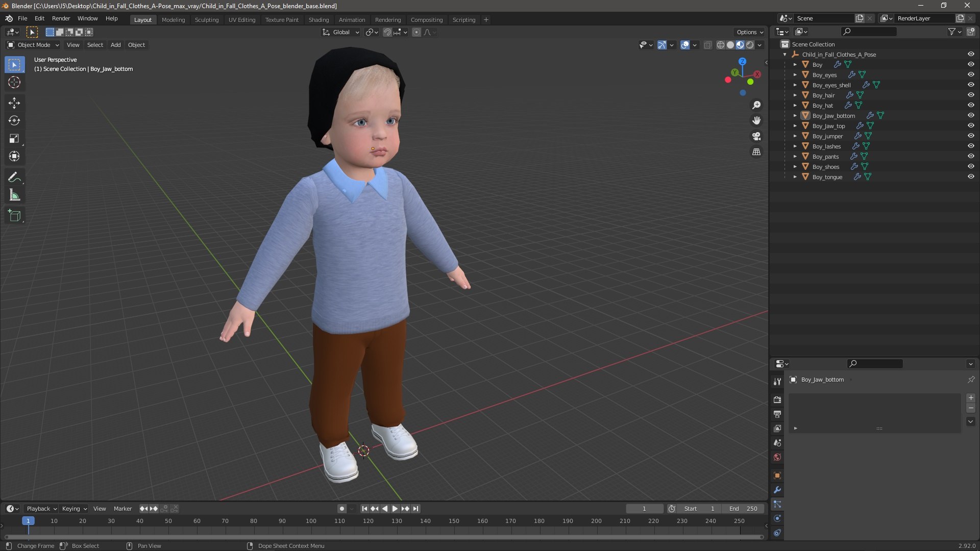Collapse the Child_in_Fall_Clothes_A_Pose collection
980x551 pixels.
point(785,54)
